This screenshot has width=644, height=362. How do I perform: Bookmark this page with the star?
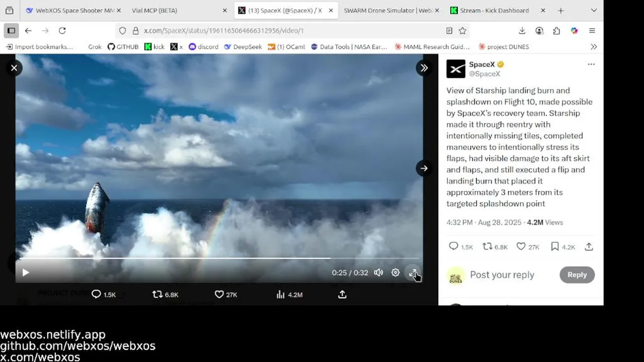point(462,31)
